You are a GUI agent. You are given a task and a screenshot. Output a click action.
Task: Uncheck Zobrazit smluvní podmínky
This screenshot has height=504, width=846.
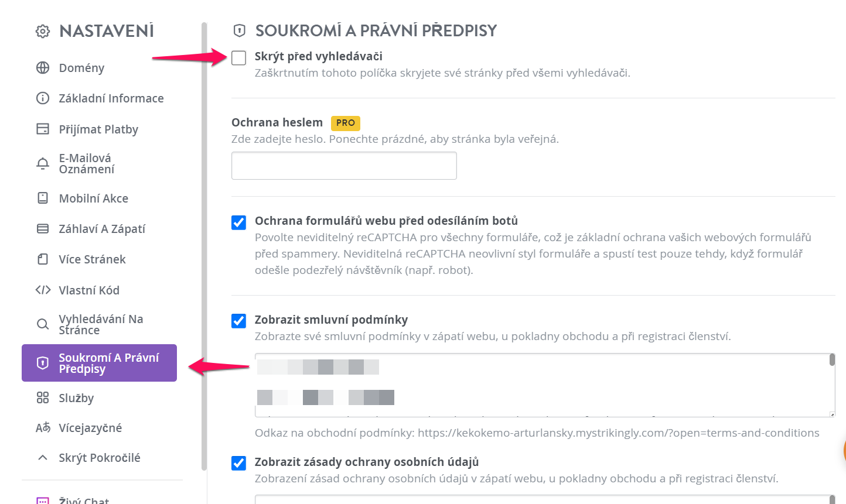238,321
